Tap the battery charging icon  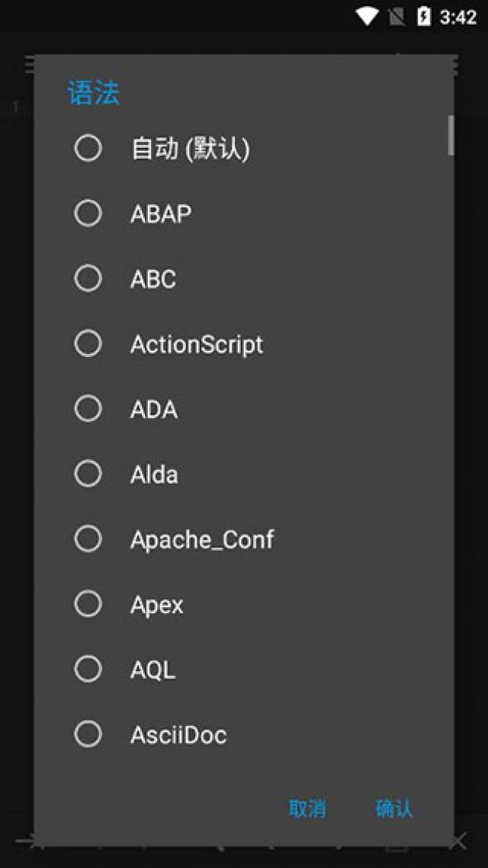point(424,17)
